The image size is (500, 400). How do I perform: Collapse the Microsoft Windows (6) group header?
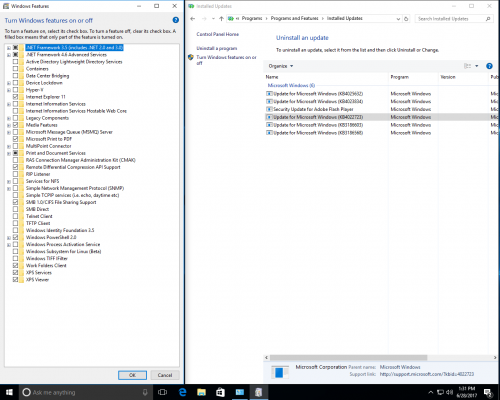point(291,85)
